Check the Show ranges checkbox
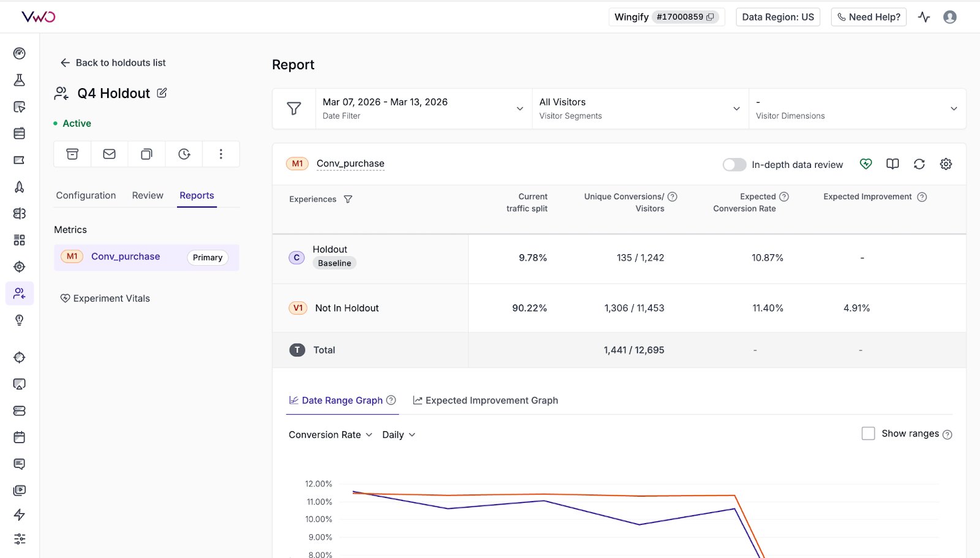This screenshot has height=558, width=980. (x=868, y=434)
